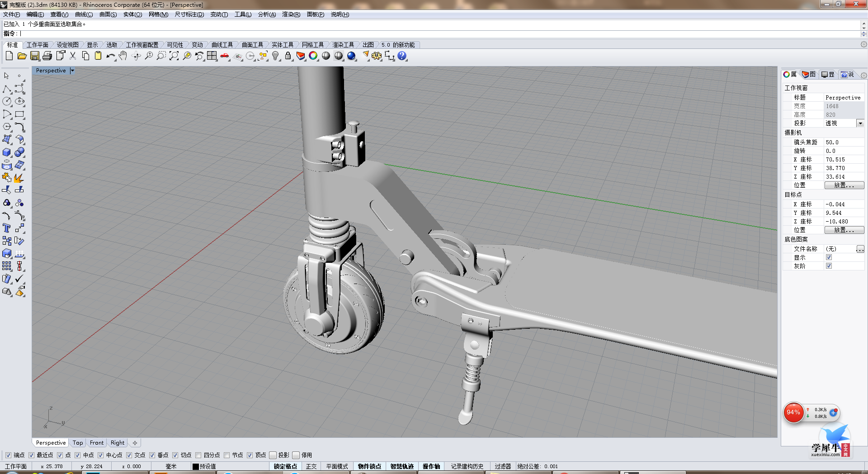The height and width of the screenshot is (474, 868).
Task: Click the blue render sphere icon
Action: point(351,56)
